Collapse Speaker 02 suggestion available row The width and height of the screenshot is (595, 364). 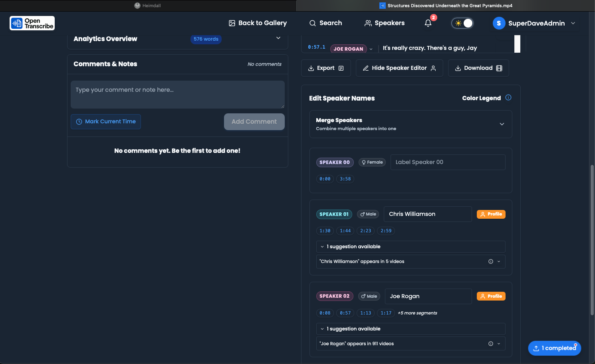pyautogui.click(x=411, y=329)
